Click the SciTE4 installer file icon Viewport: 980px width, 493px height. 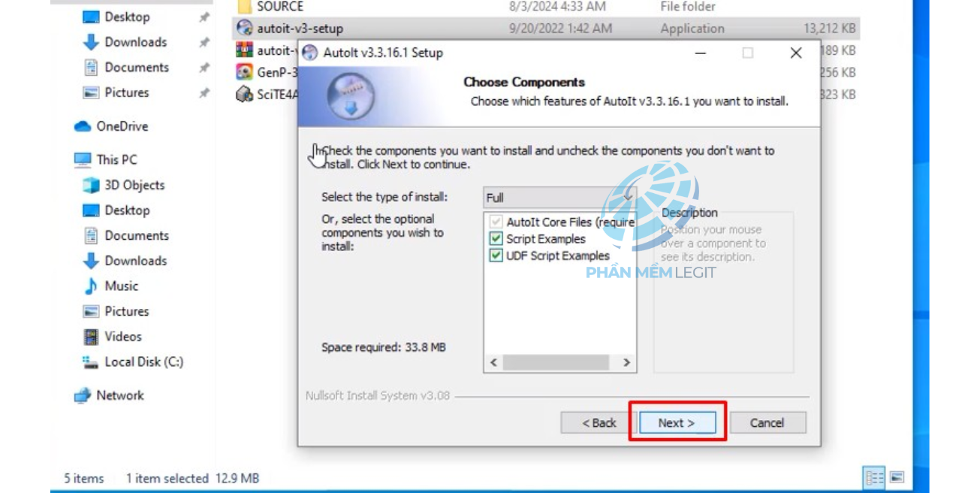coord(244,95)
